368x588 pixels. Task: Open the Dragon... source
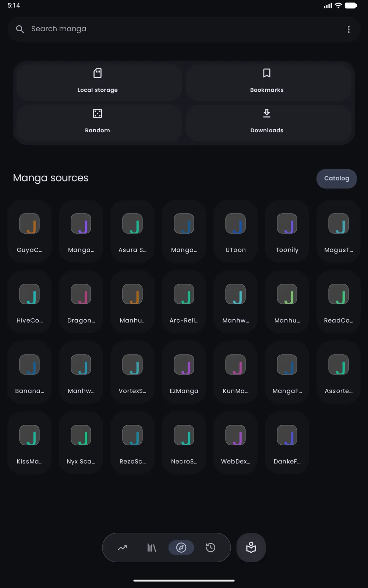click(x=81, y=302)
